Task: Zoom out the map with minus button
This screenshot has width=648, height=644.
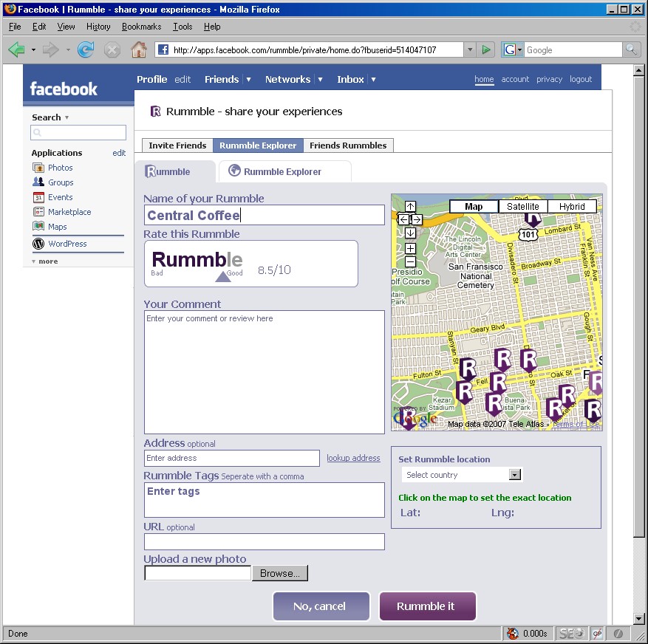Action: pos(410,261)
